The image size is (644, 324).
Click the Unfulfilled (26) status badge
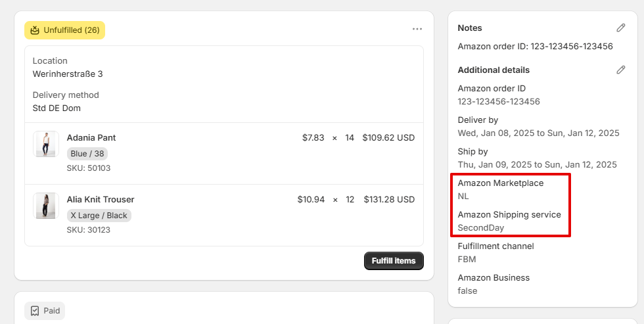65,30
